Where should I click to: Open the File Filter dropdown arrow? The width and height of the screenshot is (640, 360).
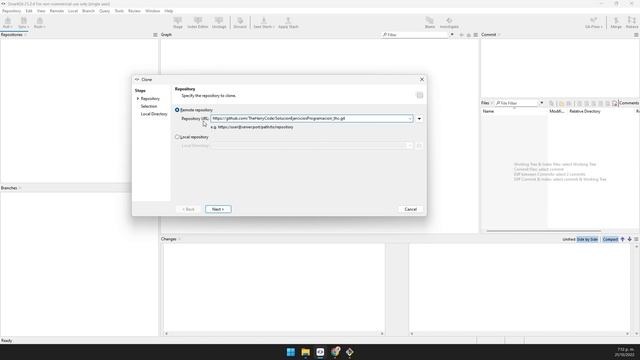tap(542, 103)
